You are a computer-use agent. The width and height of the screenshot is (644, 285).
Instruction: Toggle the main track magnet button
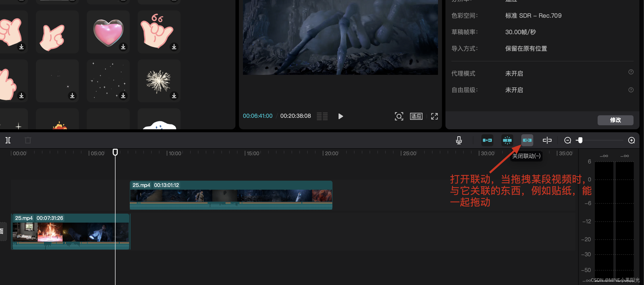(487, 140)
